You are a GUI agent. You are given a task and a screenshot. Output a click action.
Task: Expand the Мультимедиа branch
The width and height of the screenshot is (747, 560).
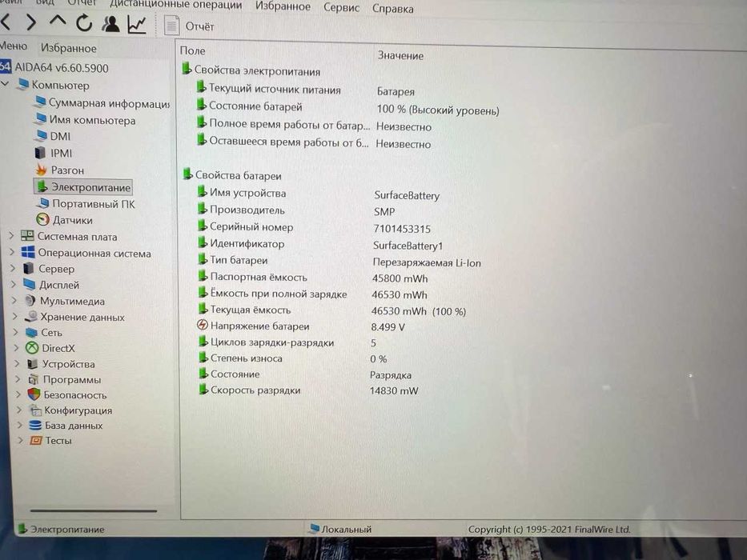tap(14, 301)
